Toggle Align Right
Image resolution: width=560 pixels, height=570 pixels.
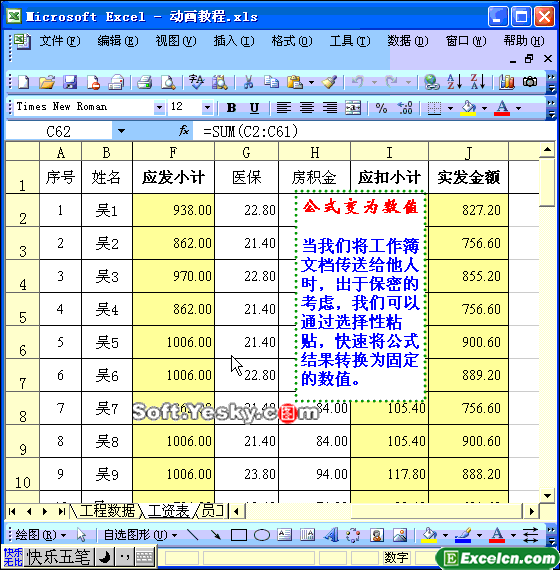[x=330, y=108]
